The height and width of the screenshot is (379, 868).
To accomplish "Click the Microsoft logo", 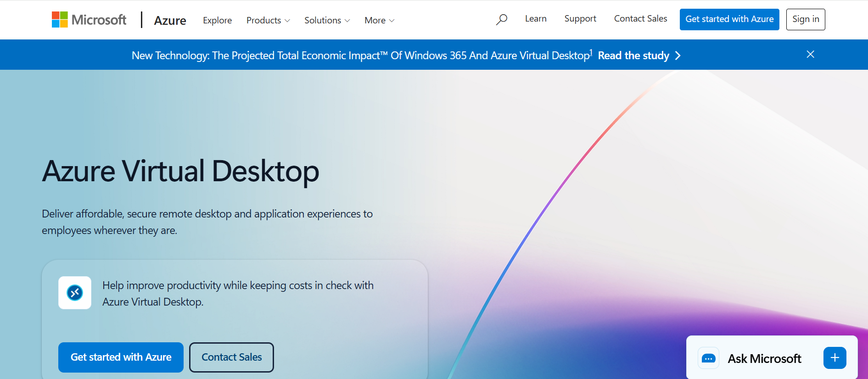I will [x=89, y=20].
